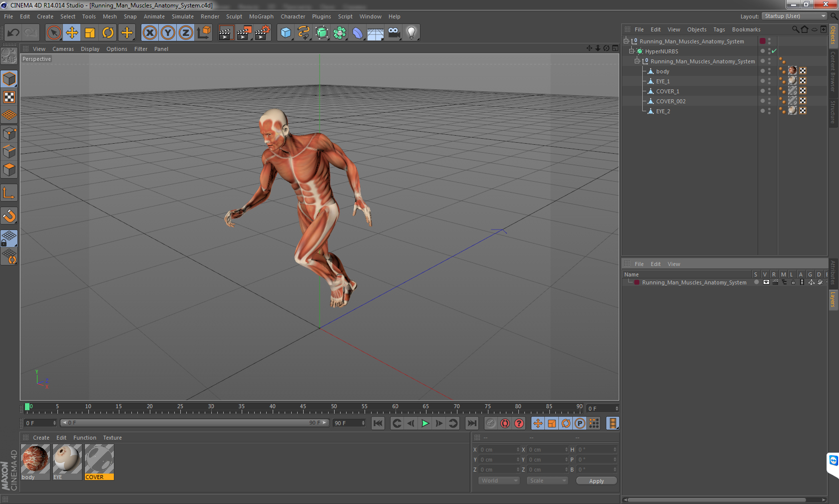
Task: Collapse the HyperNURBS tree node
Action: pyautogui.click(x=631, y=51)
